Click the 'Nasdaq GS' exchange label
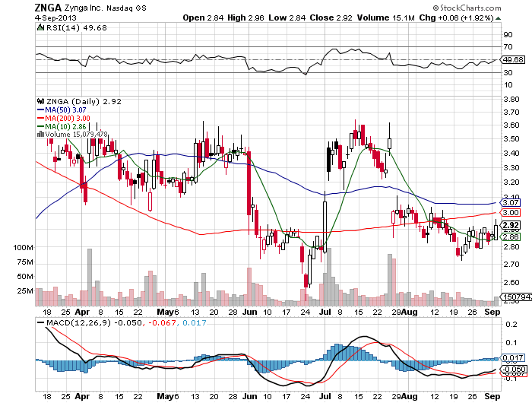The image size is (532, 403). coord(126,8)
